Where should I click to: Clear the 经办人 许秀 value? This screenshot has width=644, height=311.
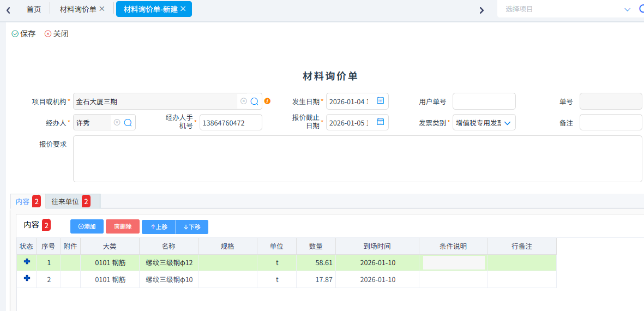(117, 123)
